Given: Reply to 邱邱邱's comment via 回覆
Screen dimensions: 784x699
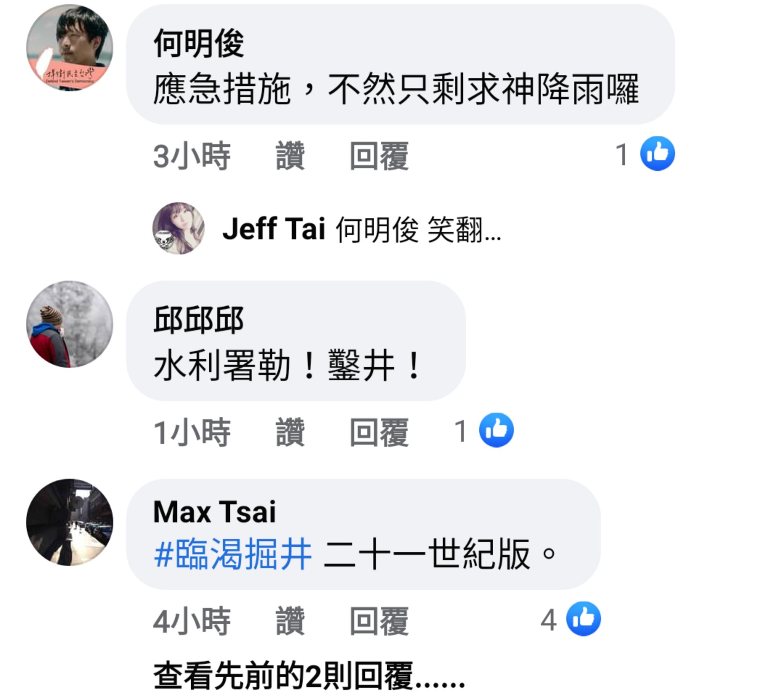Looking at the screenshot, I should coord(379,432).
